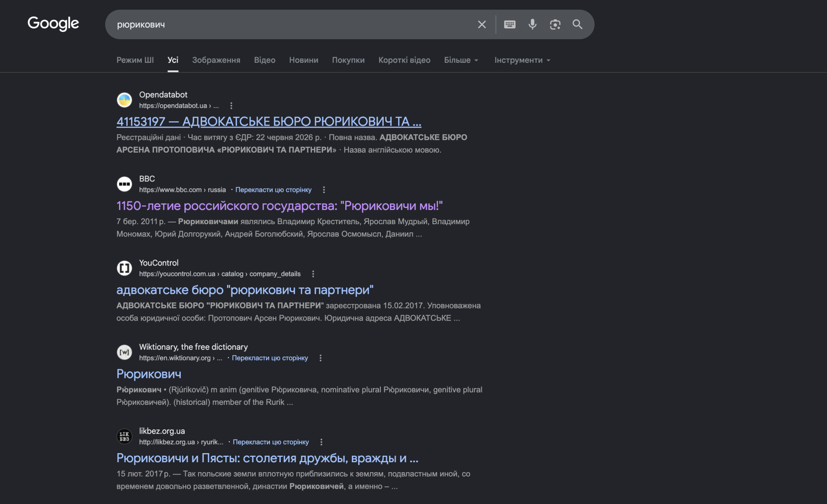Click the Google logo
This screenshot has height=504, width=827.
[x=53, y=24]
